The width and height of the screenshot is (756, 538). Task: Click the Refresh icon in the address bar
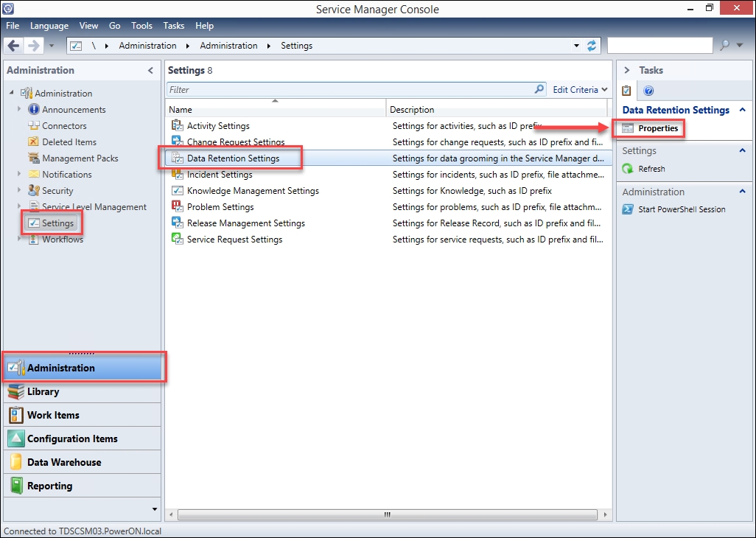[591, 46]
